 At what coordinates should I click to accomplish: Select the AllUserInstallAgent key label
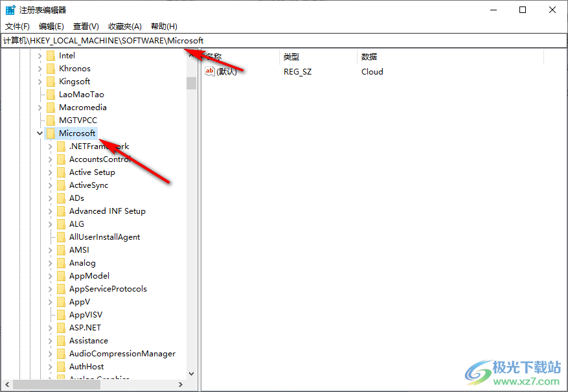coord(104,237)
